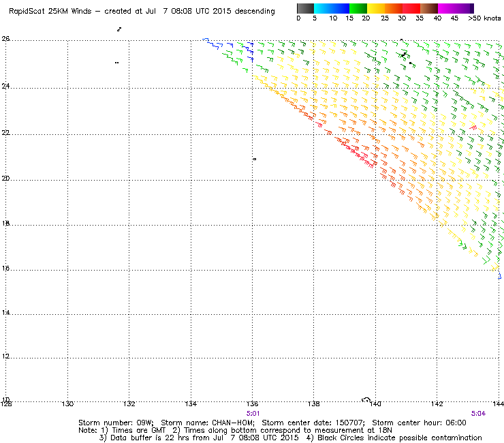Click the 'measurement at 18N' note text
Image resolution: width=504 pixels, height=443 pixels.
[353, 431]
